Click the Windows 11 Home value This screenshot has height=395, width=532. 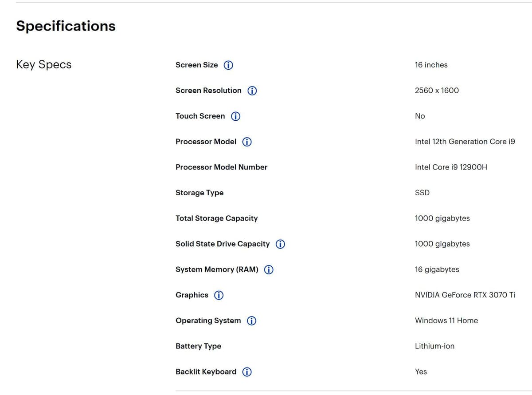coord(446,320)
